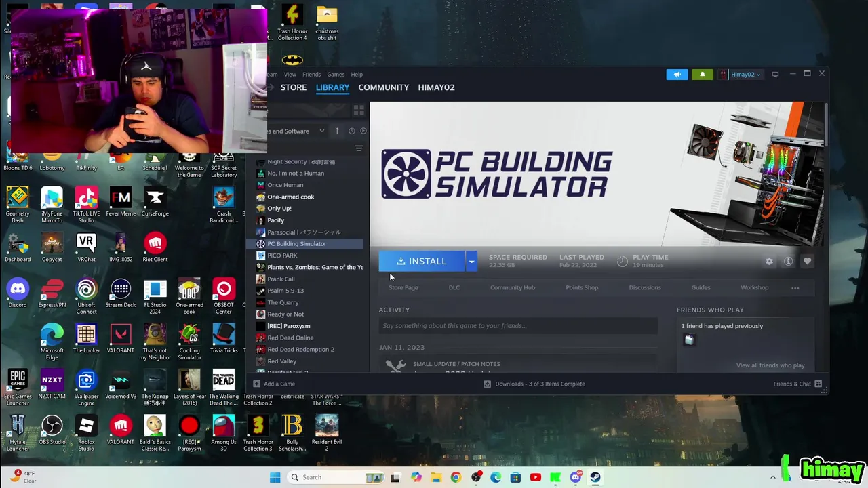Expand install options dropdown arrow
Viewport: 868px width, 488px height.
click(x=471, y=261)
